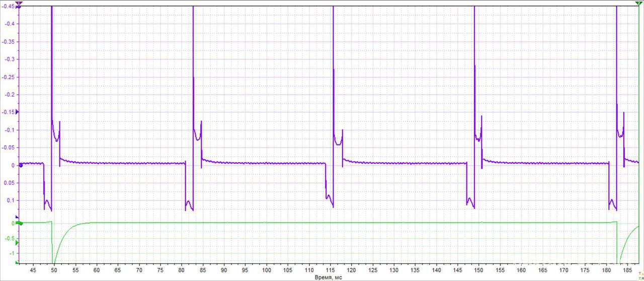Viewport: 644px width, 281px height.
Task: Click the 100 ms tick on time axis
Action: point(266,270)
